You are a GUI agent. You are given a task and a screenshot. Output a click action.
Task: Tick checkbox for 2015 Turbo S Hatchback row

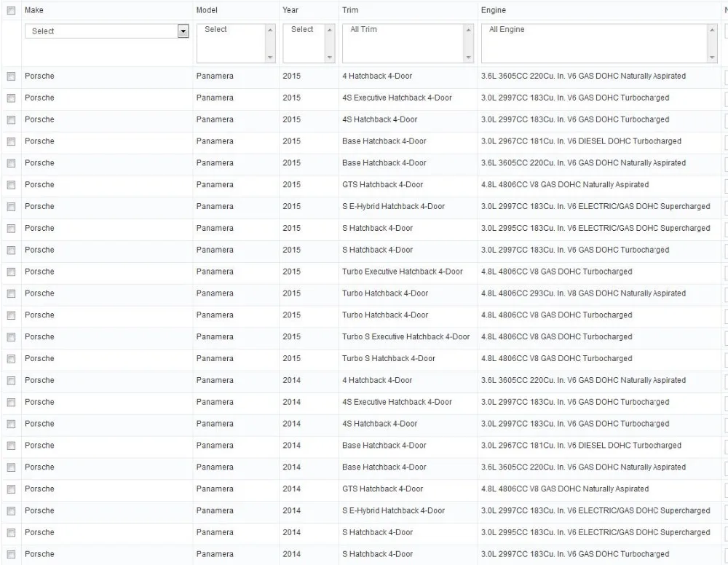(11, 359)
